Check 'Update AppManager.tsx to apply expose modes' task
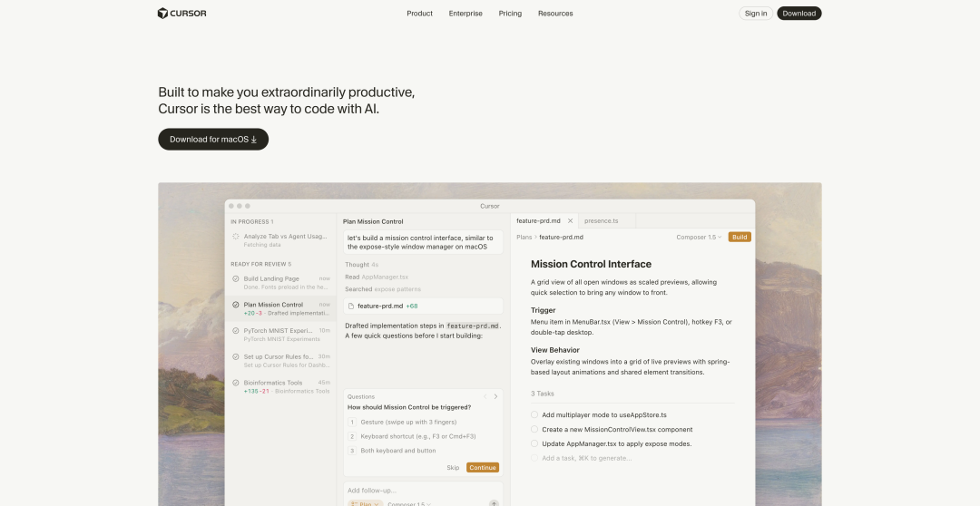The image size is (980, 506). [x=535, y=443]
